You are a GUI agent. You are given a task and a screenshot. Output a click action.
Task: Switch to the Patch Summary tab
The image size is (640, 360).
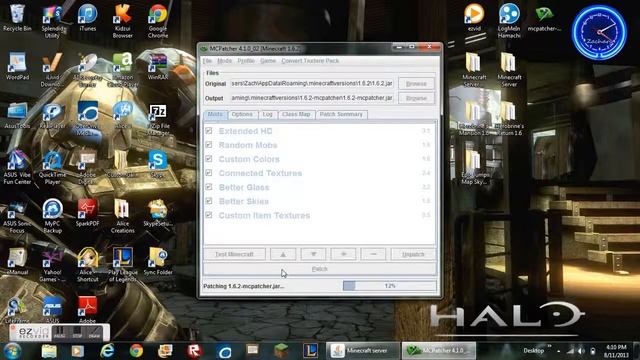(341, 114)
